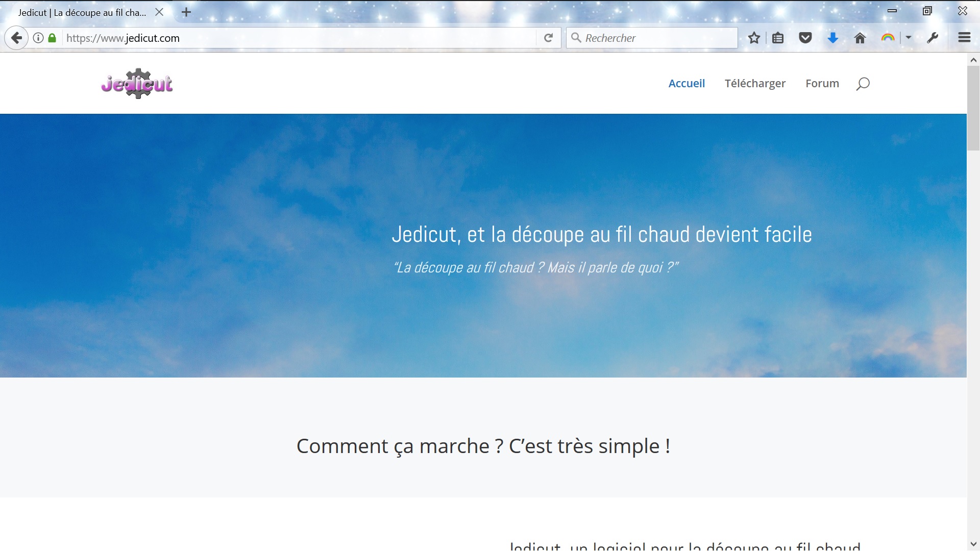Click the website search magnifier icon

point(863,84)
